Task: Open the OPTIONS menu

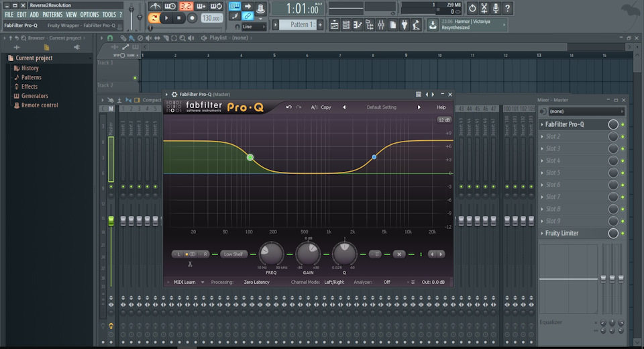Action: (x=89, y=14)
